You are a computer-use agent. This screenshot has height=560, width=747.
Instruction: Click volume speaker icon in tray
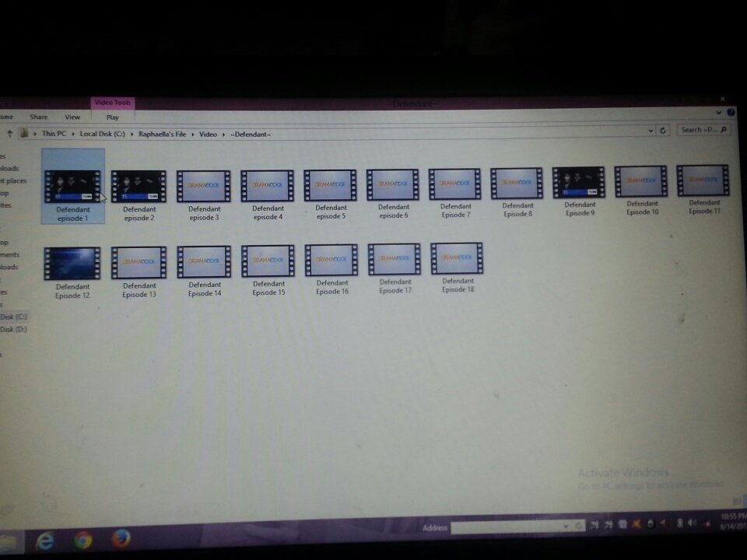tap(692, 523)
